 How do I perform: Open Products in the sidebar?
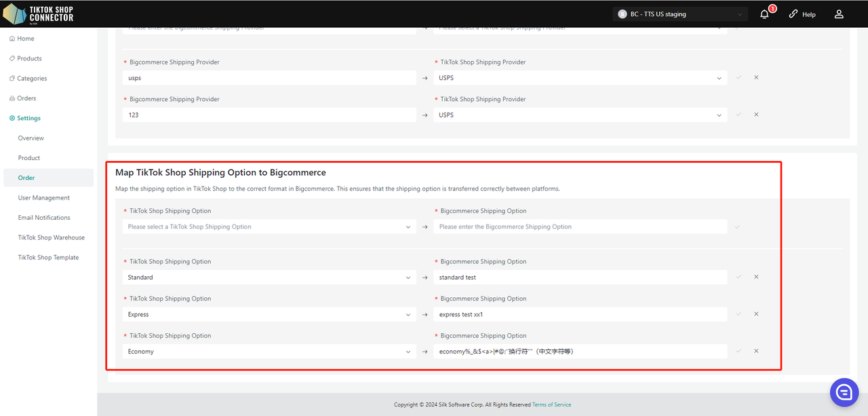(x=25, y=58)
